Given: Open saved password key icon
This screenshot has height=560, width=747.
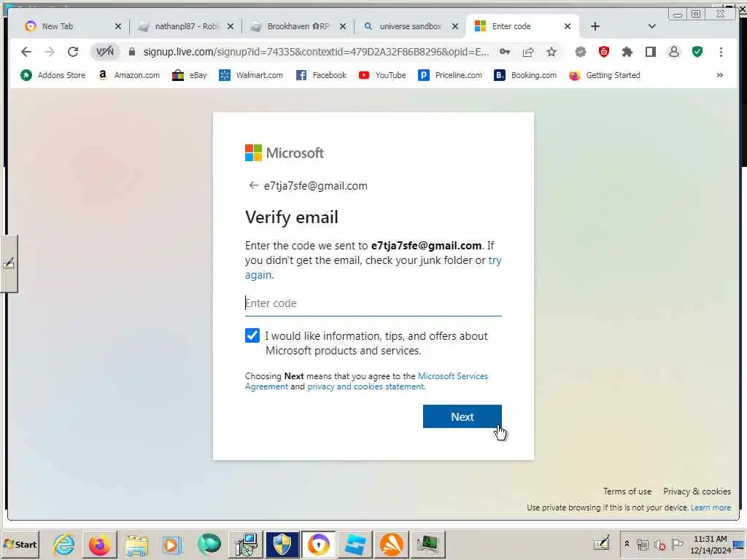Looking at the screenshot, I should [x=505, y=52].
